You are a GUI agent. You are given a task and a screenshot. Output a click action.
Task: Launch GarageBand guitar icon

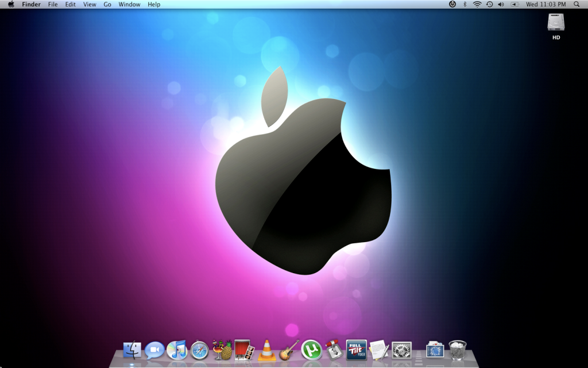pos(289,350)
